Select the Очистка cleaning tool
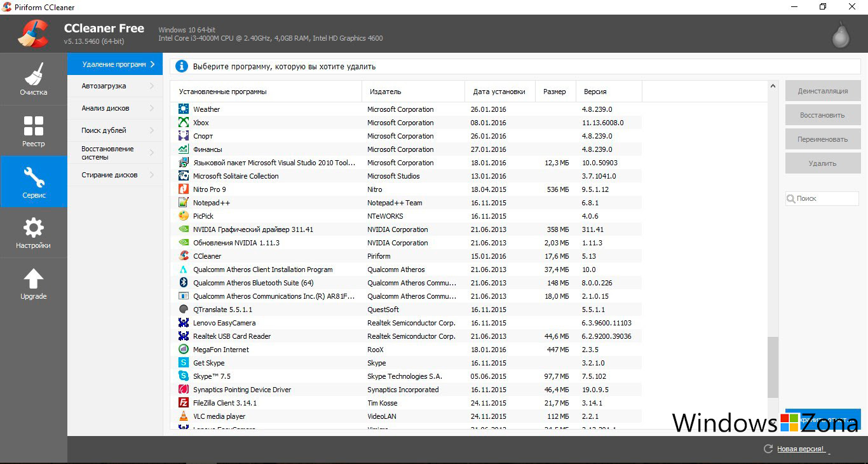Viewport: 868px width, 464px height. 33,78
